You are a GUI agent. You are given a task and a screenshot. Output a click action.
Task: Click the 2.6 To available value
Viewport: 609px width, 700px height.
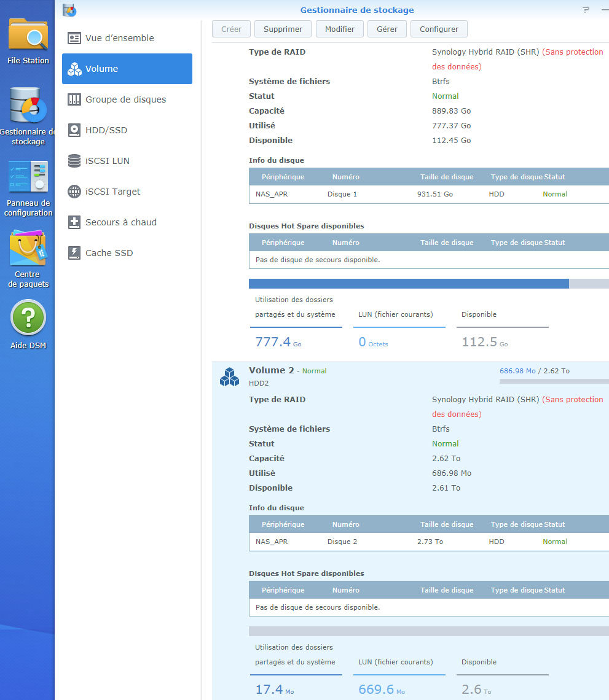pyautogui.click(x=476, y=690)
